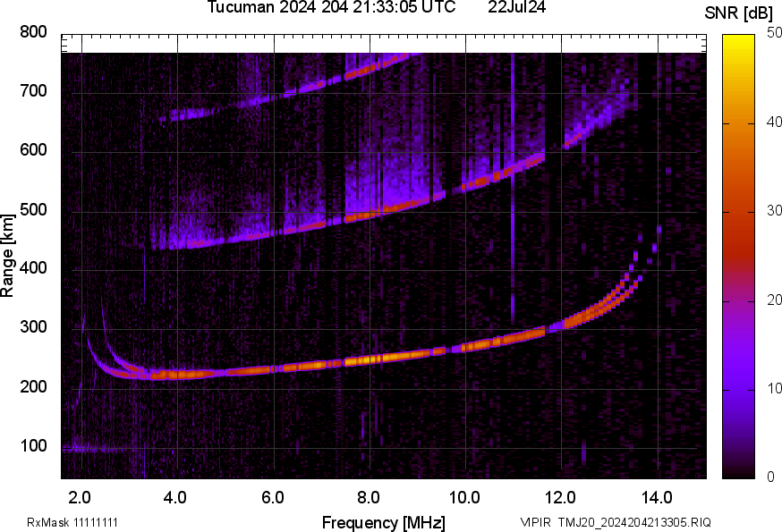Click colorbar tick label '0'
Image resolution: width=782 pixels, height=532 pixels.
(x=770, y=477)
